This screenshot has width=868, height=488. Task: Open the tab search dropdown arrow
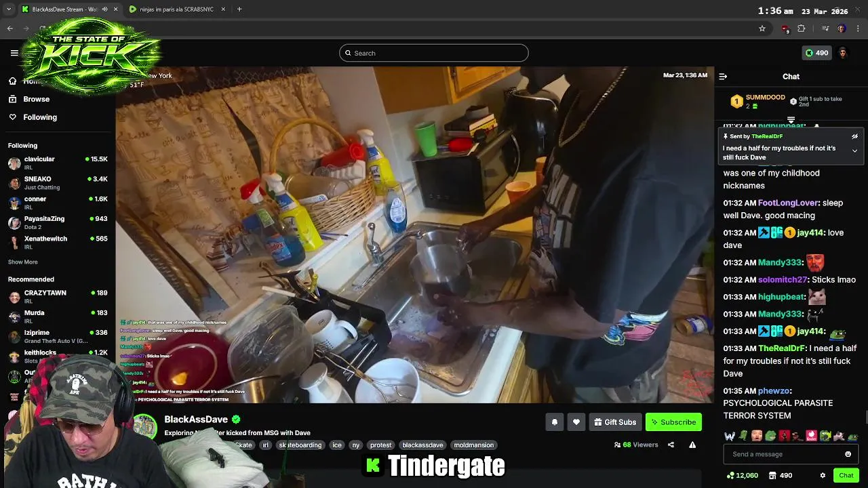click(9, 9)
